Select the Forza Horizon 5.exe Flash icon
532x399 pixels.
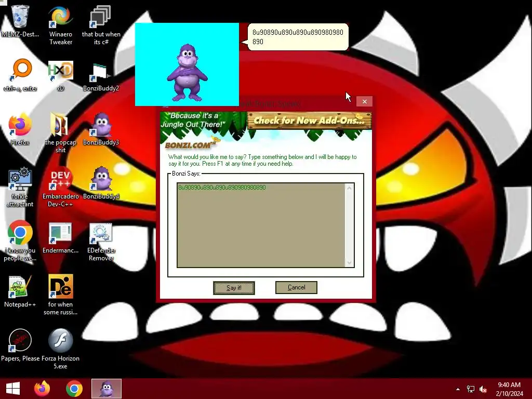point(60,349)
